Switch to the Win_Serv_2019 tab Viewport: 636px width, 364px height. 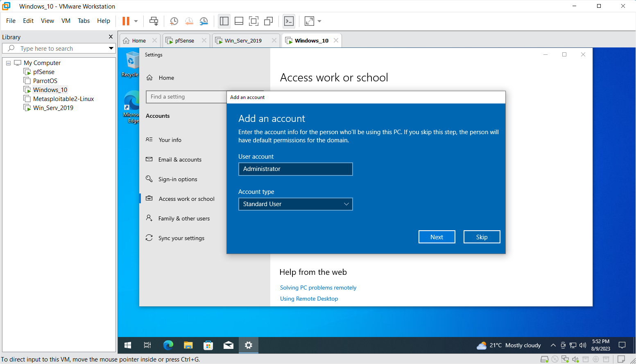point(243,40)
